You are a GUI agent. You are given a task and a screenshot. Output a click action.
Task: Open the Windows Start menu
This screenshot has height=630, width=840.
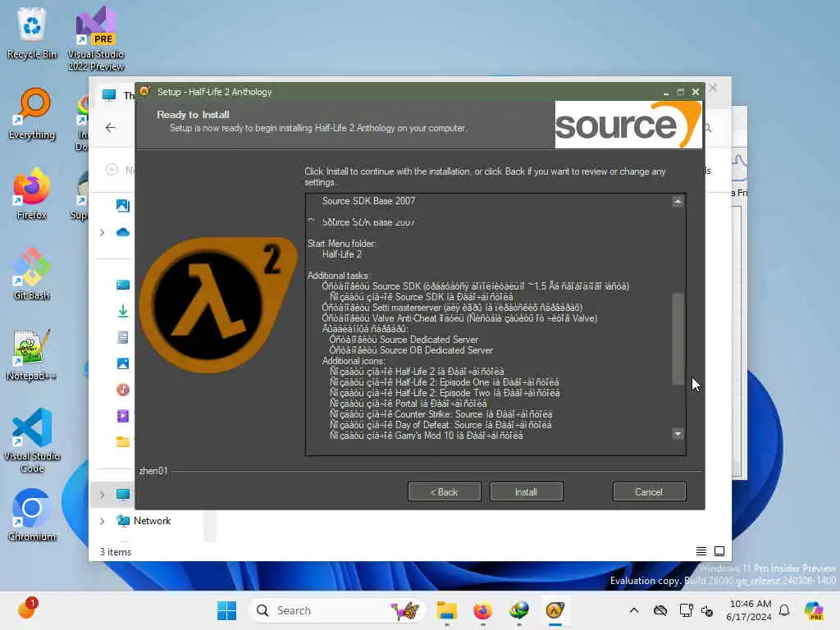pyautogui.click(x=226, y=610)
